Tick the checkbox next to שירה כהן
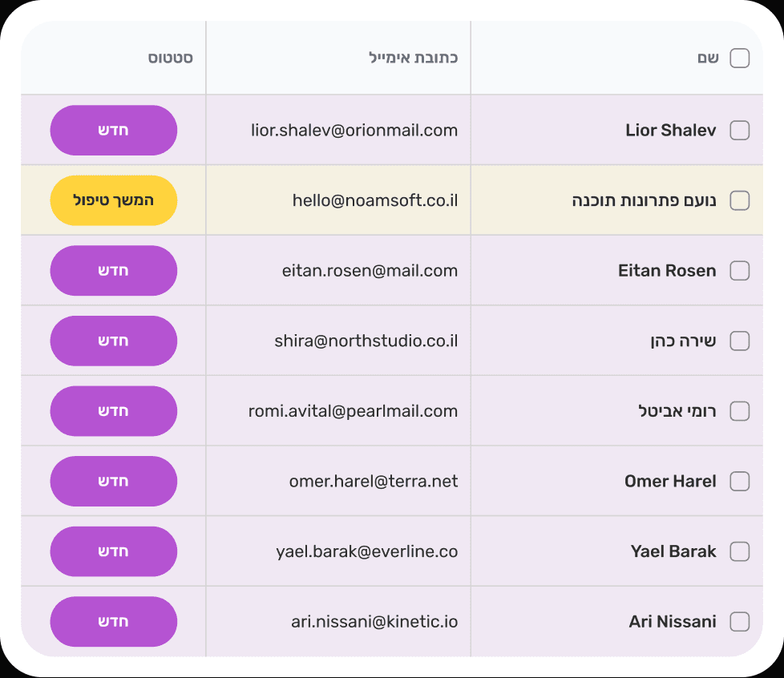784x678 pixels. pyautogui.click(x=739, y=341)
